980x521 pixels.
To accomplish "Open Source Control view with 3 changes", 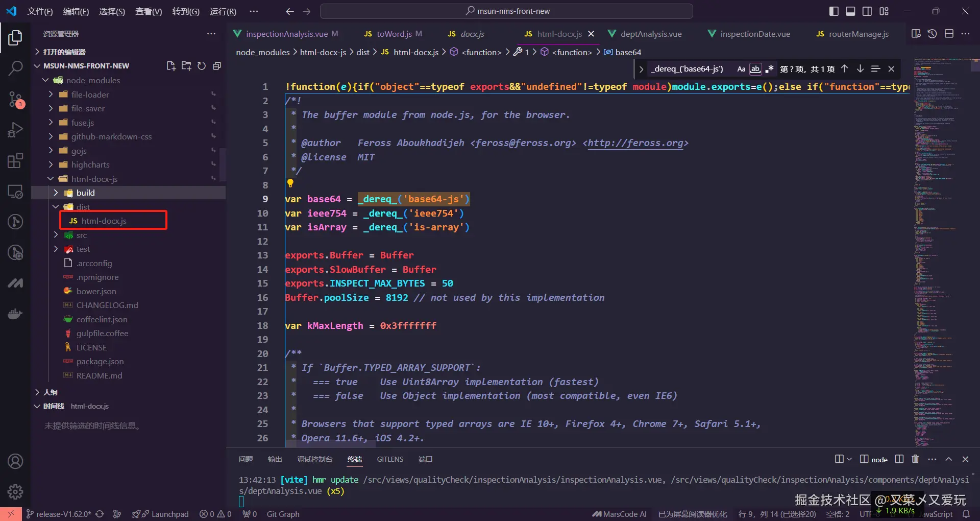I will point(15,99).
